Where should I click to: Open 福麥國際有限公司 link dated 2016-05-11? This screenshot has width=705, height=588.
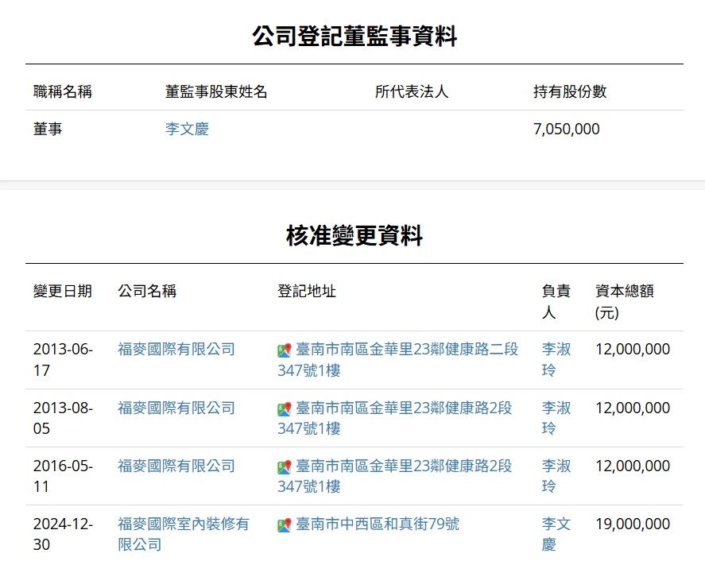click(176, 466)
